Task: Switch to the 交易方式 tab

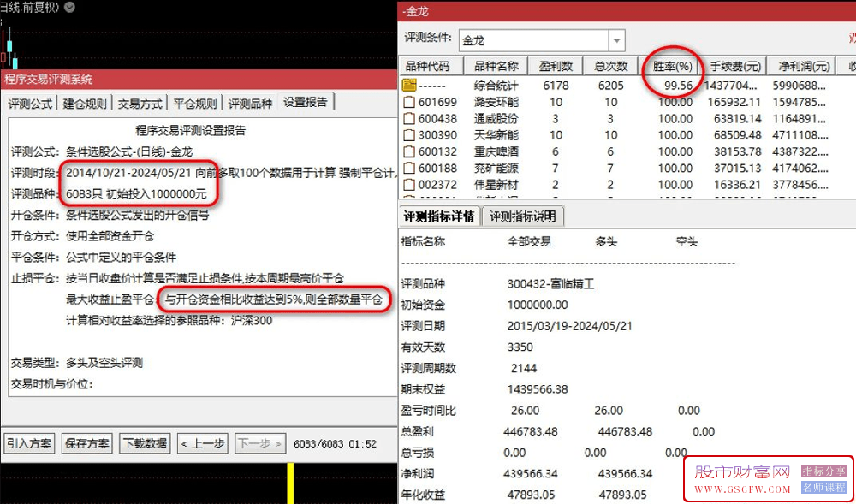Action: [140, 103]
